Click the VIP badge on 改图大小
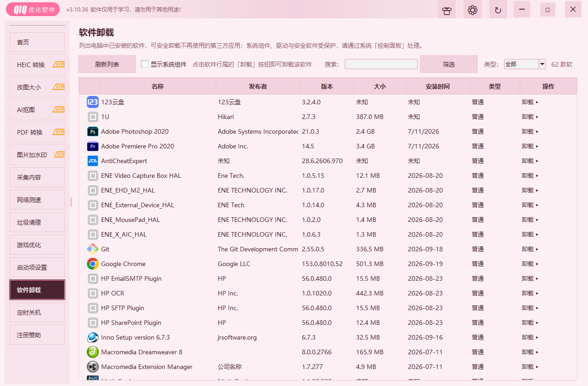 click(x=58, y=87)
